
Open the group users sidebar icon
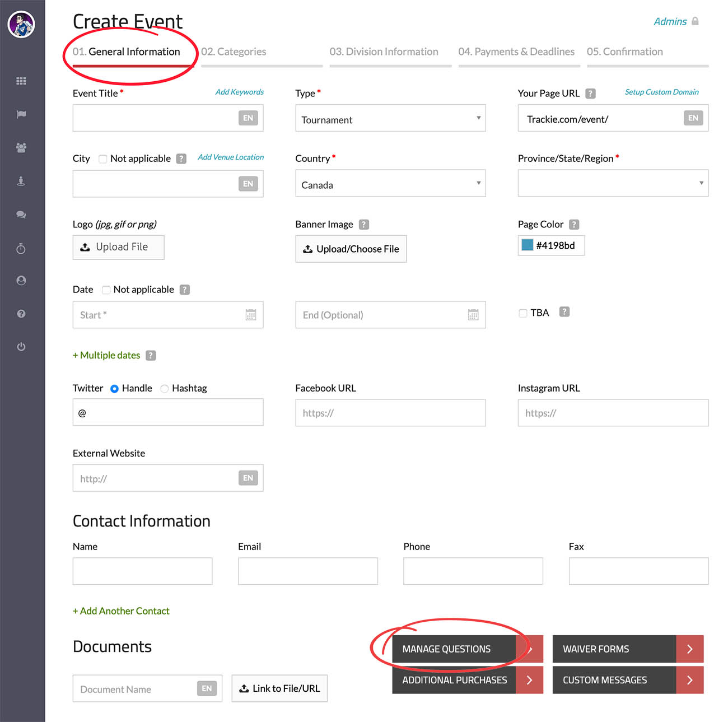click(21, 148)
